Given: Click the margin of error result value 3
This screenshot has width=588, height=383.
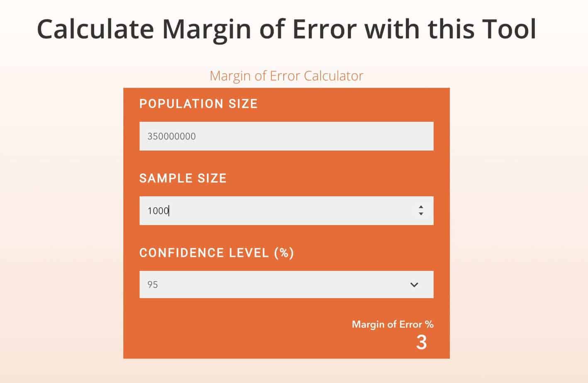Looking at the screenshot, I should coord(422,342).
